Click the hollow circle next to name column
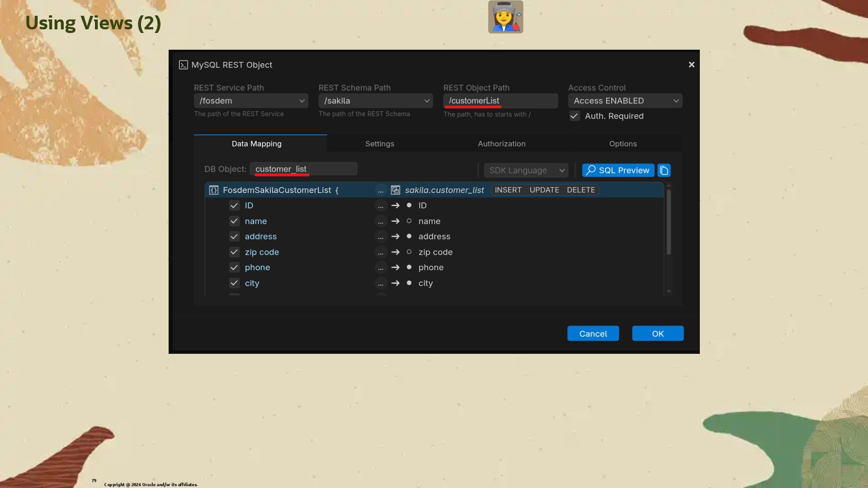Image resolution: width=868 pixels, height=488 pixels. [x=409, y=221]
